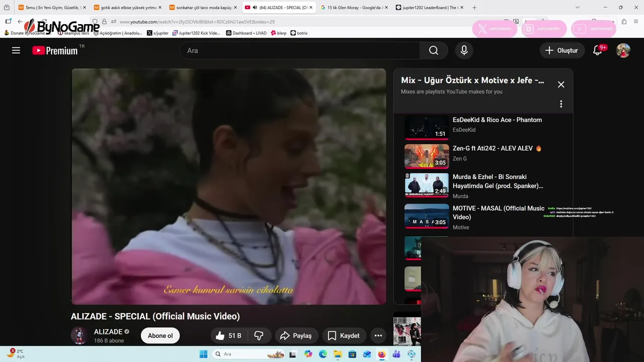
Task: Close the Mix playlist panel
Action: click(561, 84)
